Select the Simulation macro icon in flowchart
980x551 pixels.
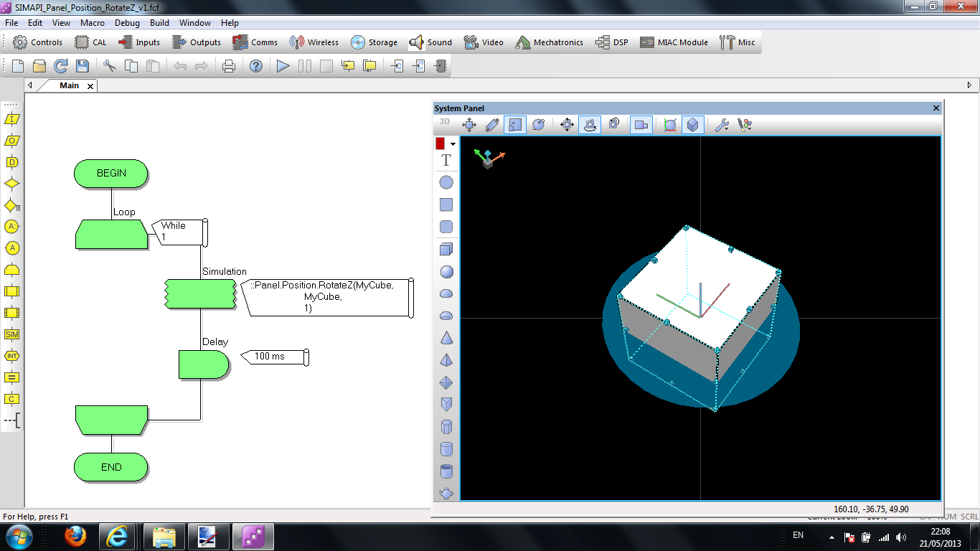[201, 293]
